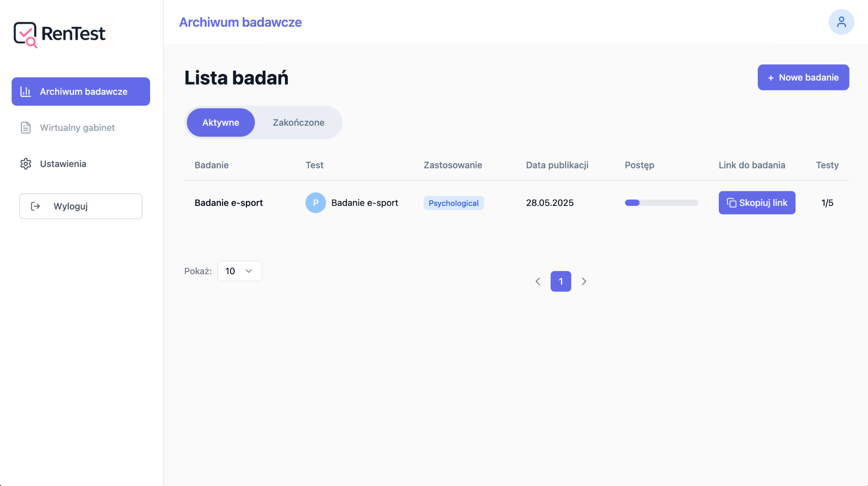Click page number 1 in pagination

pos(561,281)
